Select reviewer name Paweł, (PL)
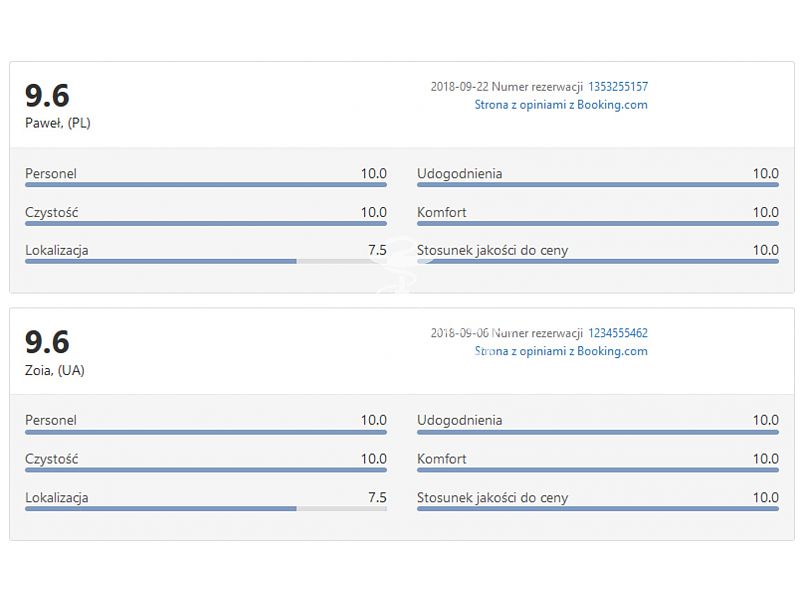800x600 pixels. (x=58, y=123)
